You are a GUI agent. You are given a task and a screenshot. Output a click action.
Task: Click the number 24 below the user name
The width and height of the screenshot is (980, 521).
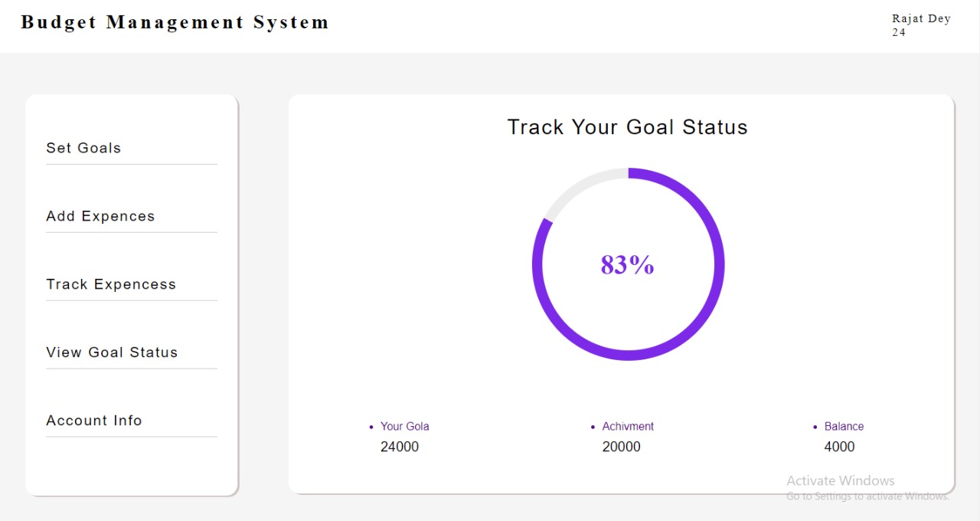[899, 32]
